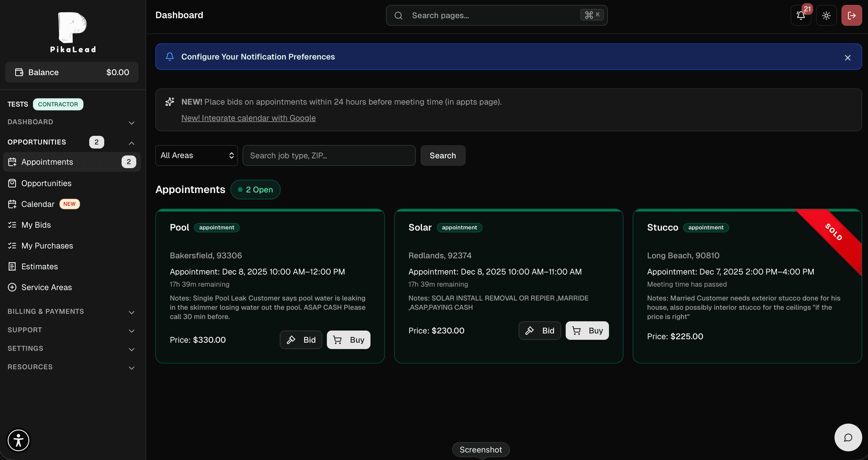This screenshot has width=868, height=460.
Task: Dismiss the notification preferences banner
Action: click(848, 57)
